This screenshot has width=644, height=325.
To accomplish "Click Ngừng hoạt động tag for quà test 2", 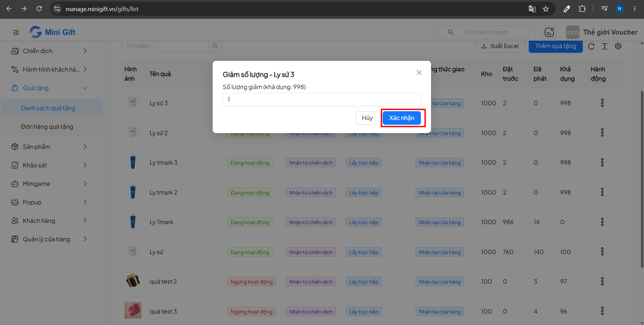I will pyautogui.click(x=252, y=282).
